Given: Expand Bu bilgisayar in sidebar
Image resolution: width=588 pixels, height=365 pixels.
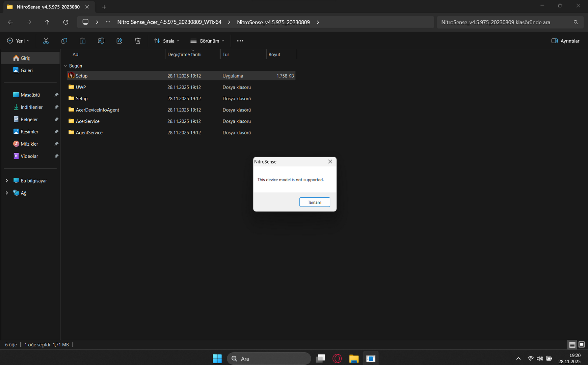Looking at the screenshot, I should 7,181.
